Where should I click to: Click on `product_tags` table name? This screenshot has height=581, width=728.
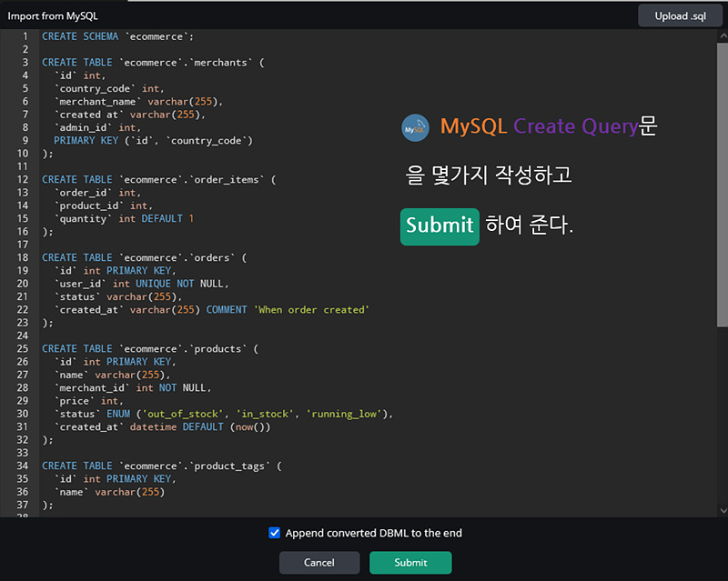pos(229,465)
